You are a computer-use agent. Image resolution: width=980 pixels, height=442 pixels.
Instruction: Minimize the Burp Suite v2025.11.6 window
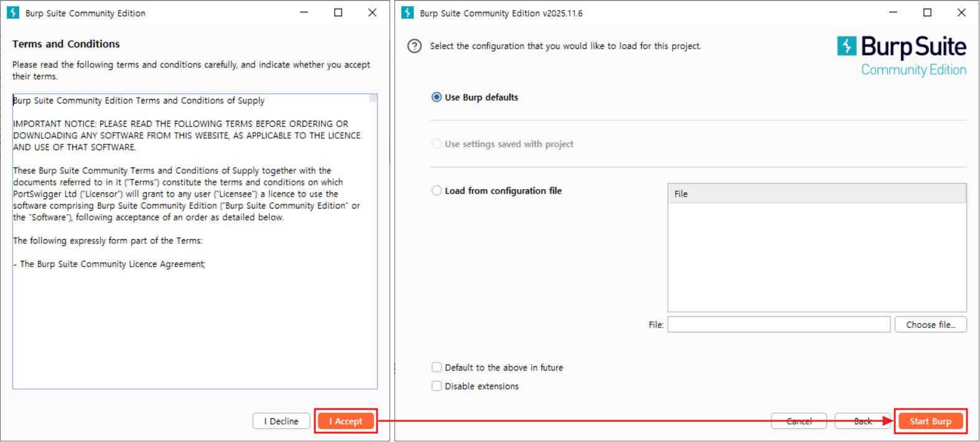pyautogui.click(x=893, y=12)
